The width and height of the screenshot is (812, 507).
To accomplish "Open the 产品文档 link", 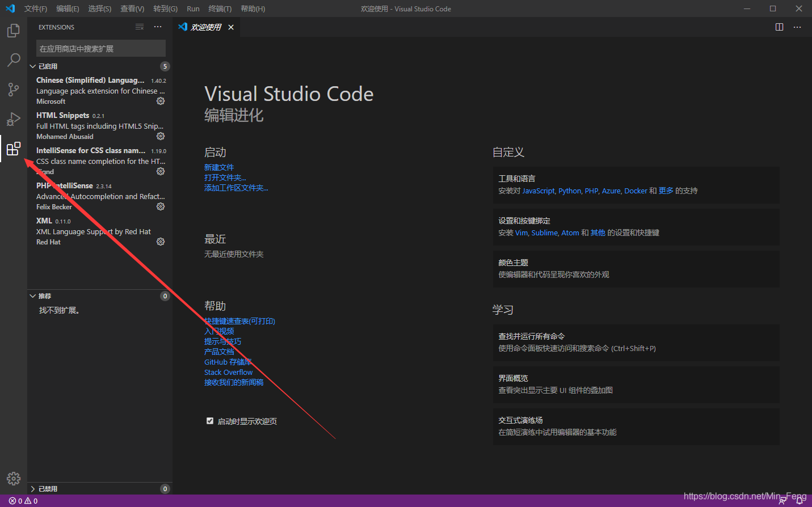I will coord(219,352).
